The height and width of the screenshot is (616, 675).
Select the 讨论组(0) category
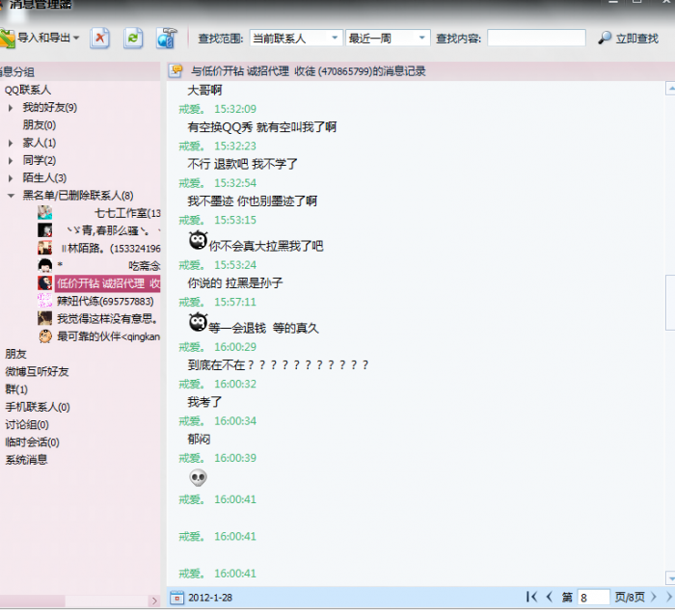tap(27, 425)
